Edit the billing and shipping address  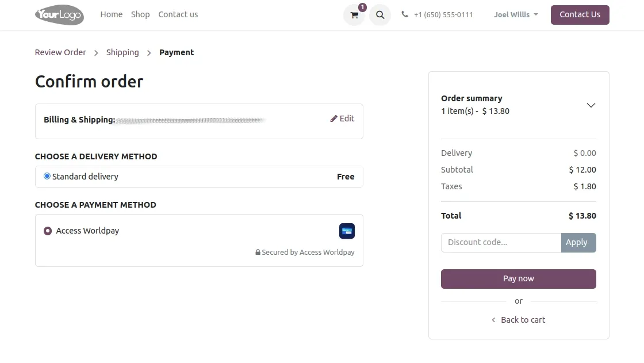click(x=342, y=119)
